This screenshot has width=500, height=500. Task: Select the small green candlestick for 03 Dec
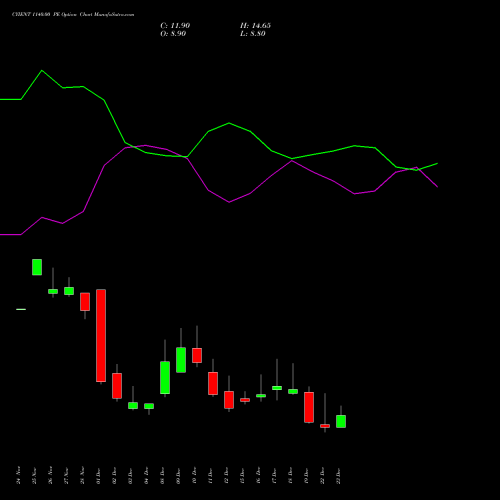[133, 405]
